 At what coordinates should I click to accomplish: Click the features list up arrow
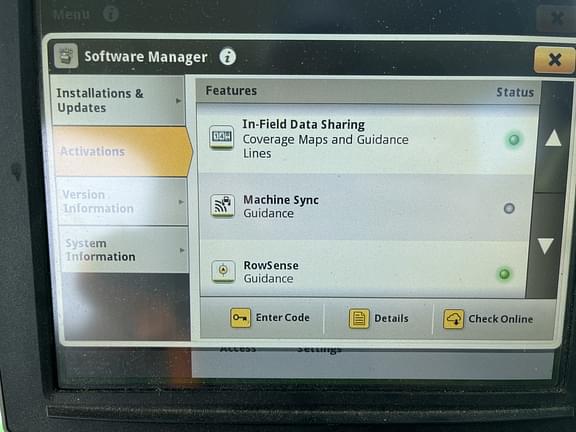(553, 138)
